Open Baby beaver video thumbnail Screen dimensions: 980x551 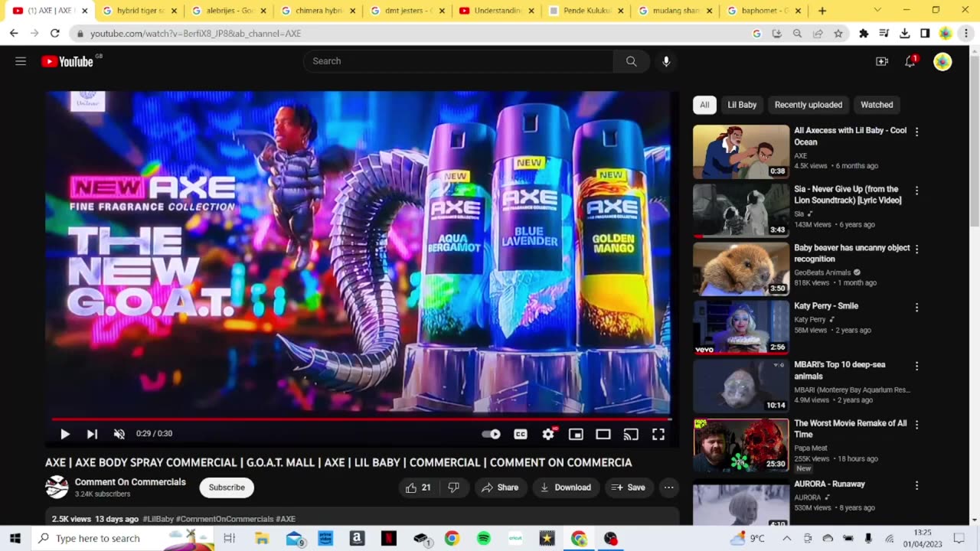point(741,269)
